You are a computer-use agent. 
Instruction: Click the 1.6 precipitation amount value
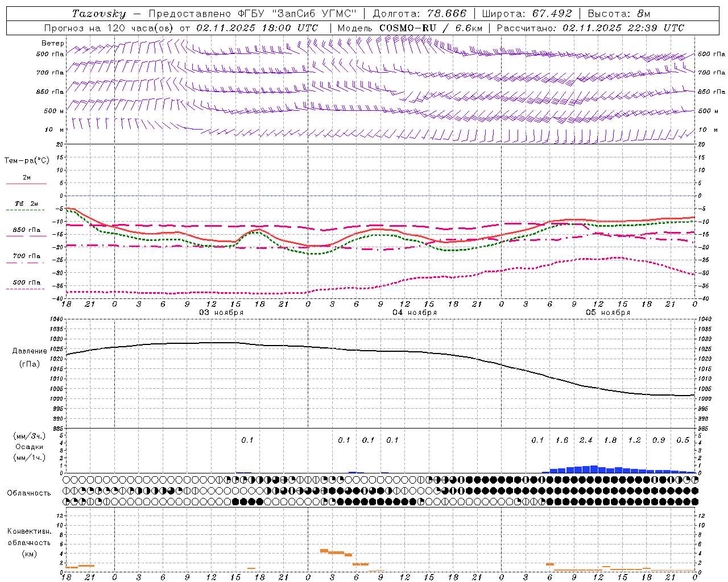[x=562, y=440]
